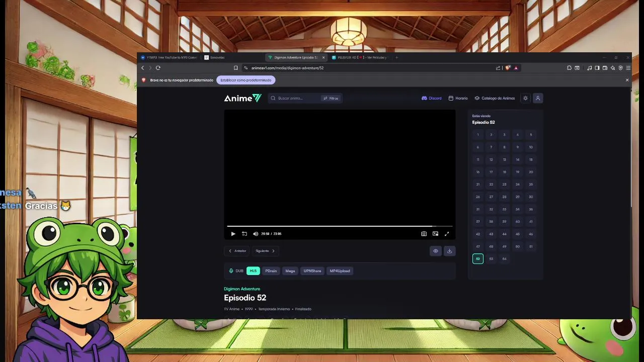Select episode 1 in the episode grid

pyautogui.click(x=478, y=135)
